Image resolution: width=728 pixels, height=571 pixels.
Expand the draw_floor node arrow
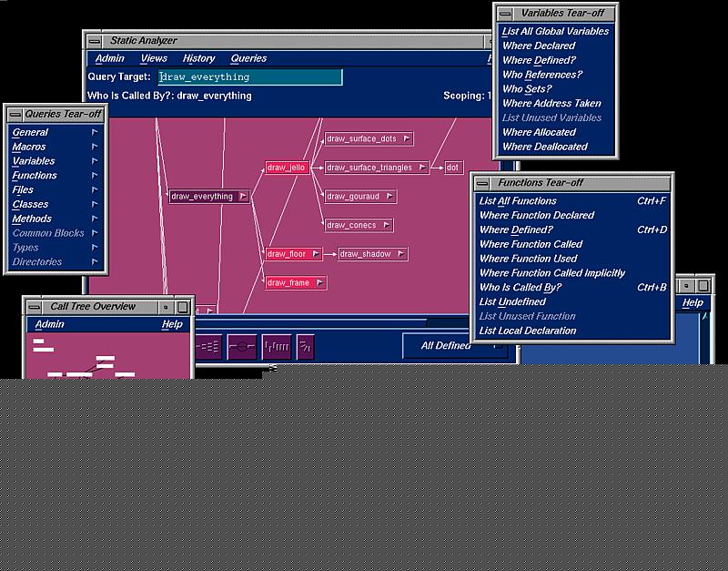316,254
